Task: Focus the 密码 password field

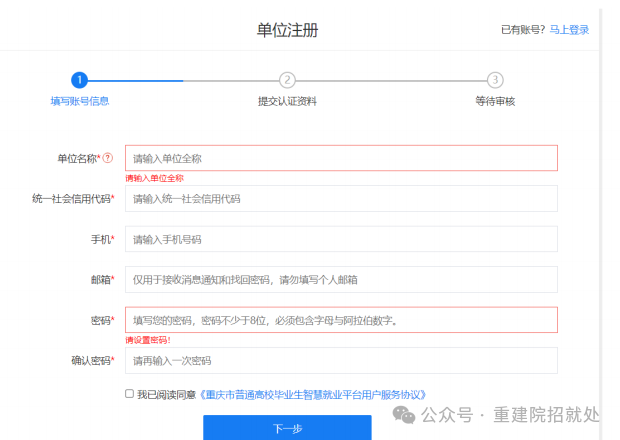Action: coord(341,320)
